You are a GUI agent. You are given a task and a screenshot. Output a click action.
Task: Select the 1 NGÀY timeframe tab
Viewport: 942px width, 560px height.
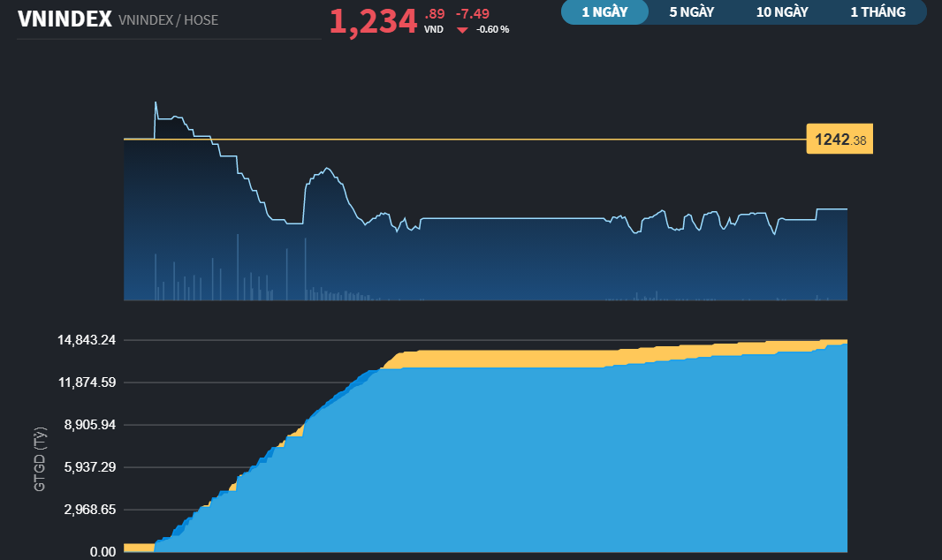[604, 12]
